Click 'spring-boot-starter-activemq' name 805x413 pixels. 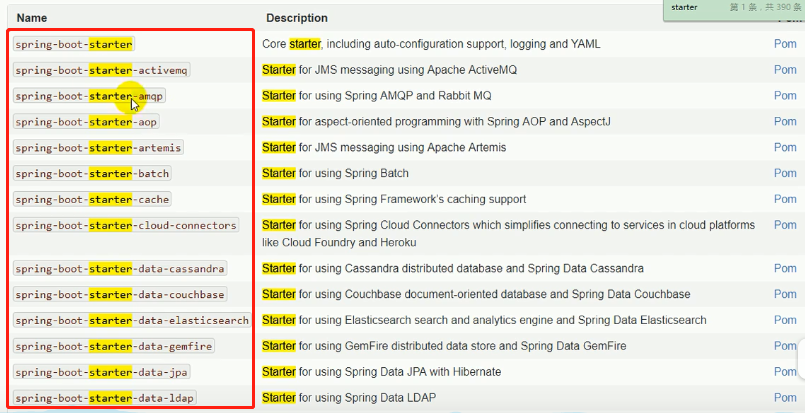coord(102,70)
